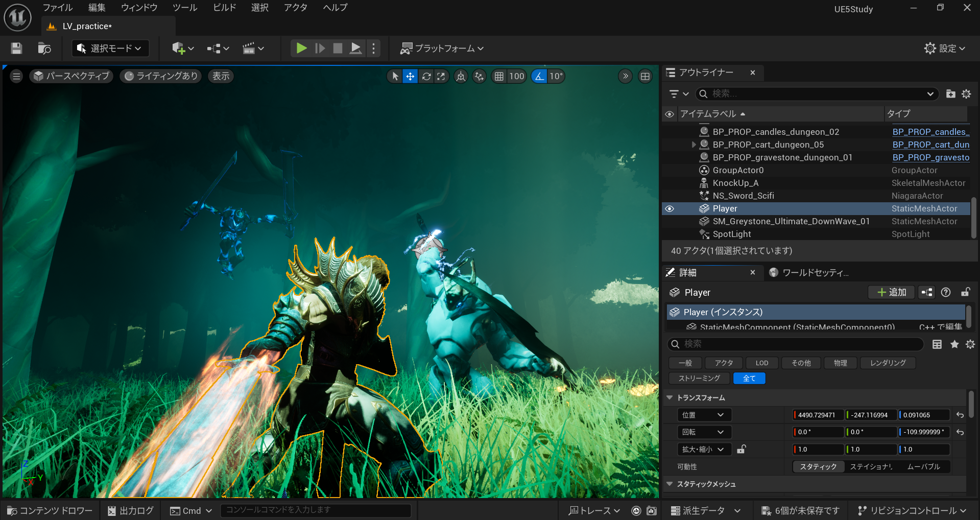
Task: Open the play options three-dot menu
Action: coord(373,48)
